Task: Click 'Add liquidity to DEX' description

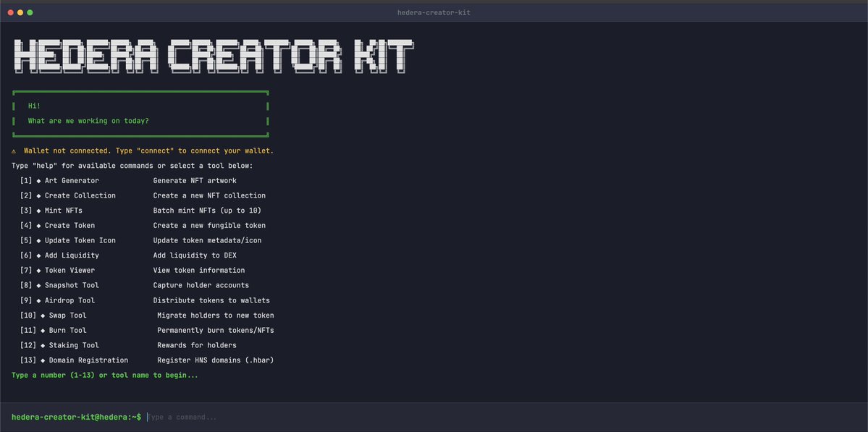Action: [195, 255]
